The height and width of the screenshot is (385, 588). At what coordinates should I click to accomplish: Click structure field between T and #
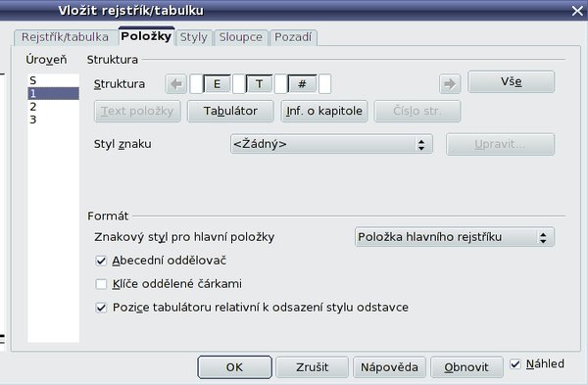click(280, 84)
